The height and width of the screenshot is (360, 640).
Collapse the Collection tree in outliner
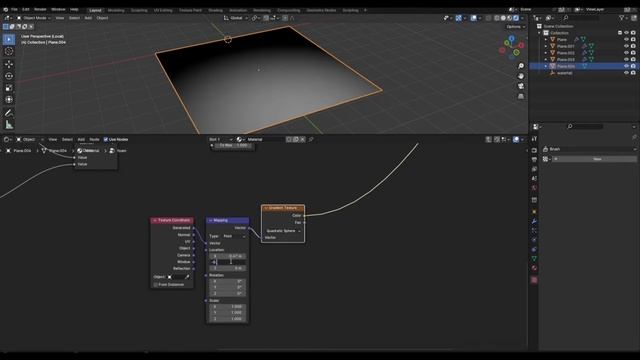point(539,33)
